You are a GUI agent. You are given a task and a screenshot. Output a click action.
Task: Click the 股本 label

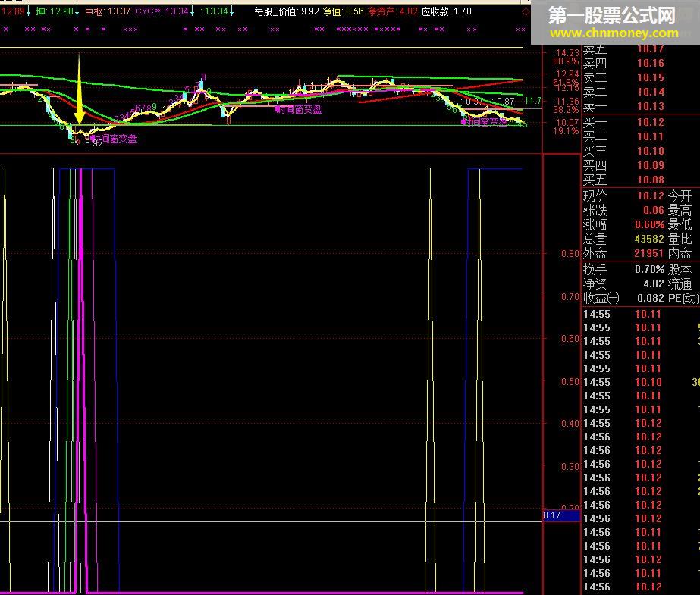pos(680,269)
